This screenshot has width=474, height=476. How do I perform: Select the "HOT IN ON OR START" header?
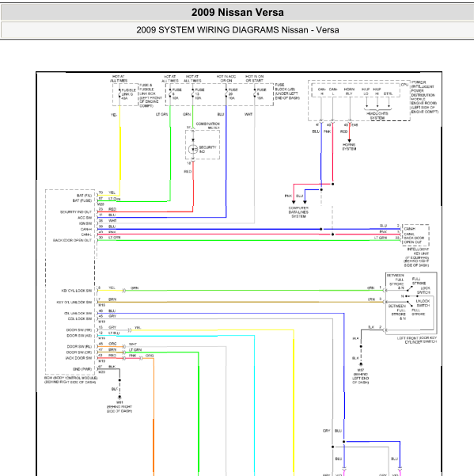[255, 78]
